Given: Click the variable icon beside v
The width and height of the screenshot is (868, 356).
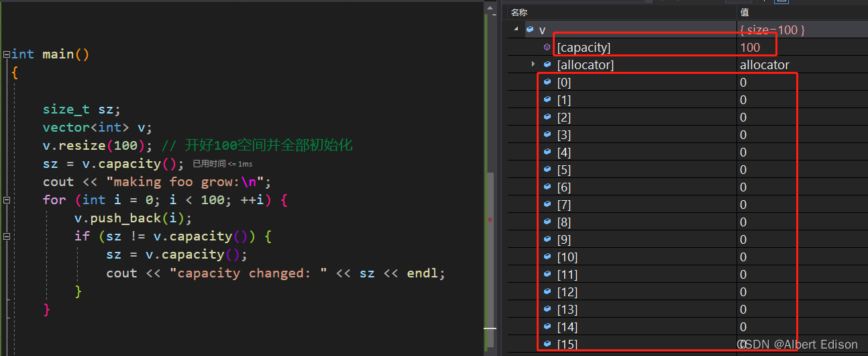Looking at the screenshot, I should (x=530, y=30).
